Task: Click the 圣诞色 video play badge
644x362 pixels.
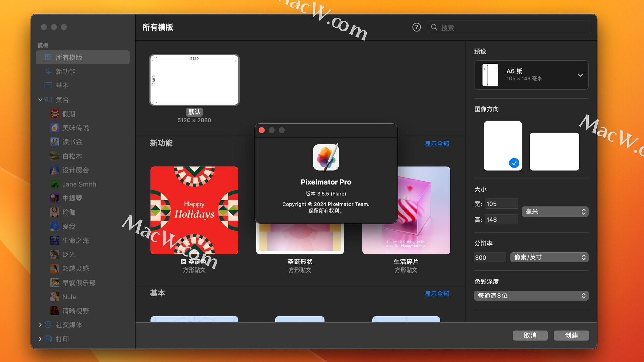Action: (x=183, y=262)
